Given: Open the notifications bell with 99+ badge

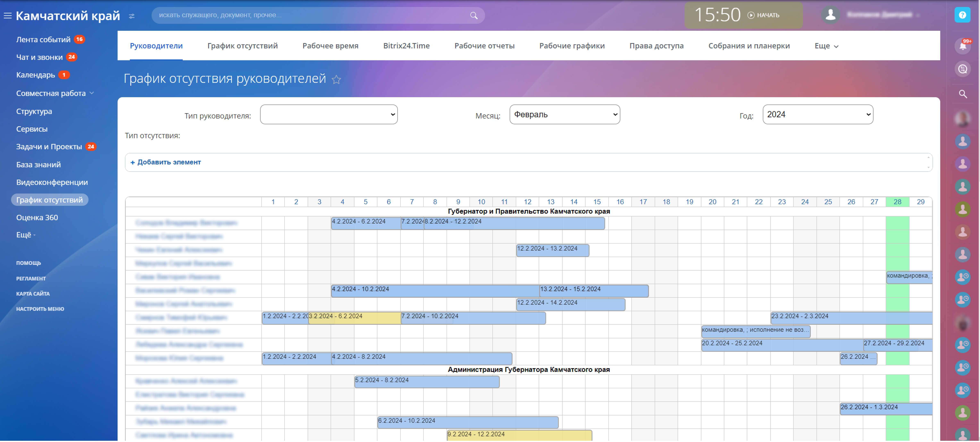Looking at the screenshot, I should pos(963,46).
